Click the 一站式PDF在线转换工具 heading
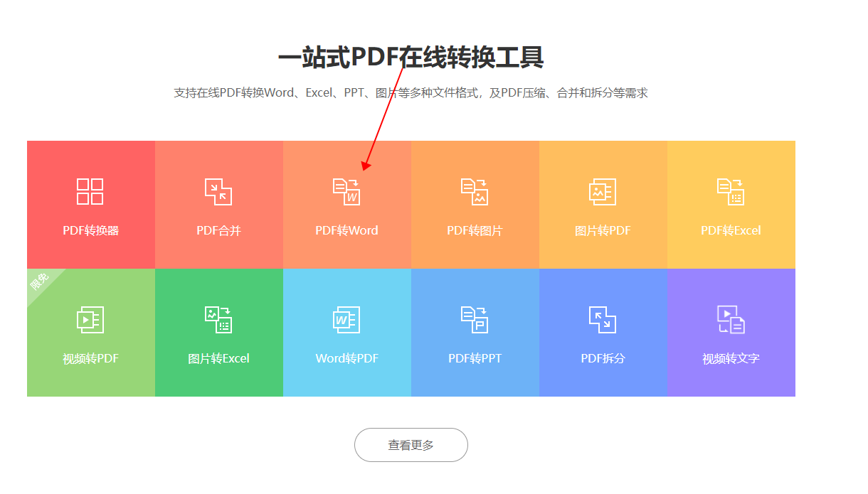Viewport: 868px width, 494px height. click(x=411, y=58)
